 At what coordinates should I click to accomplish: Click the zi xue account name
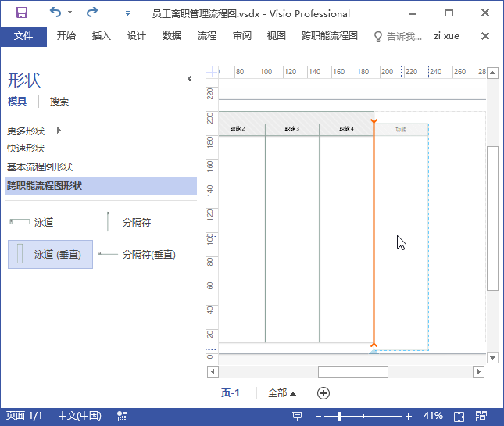pos(446,36)
